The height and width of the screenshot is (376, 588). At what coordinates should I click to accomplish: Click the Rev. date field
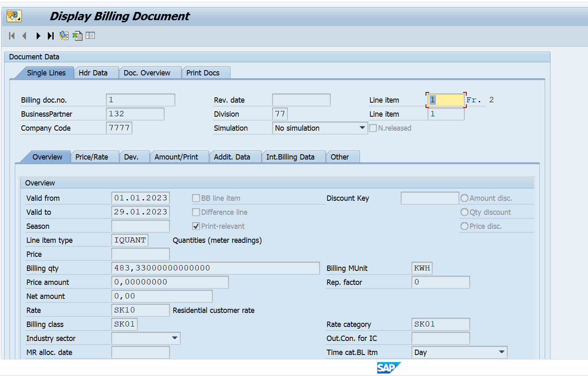tap(301, 100)
